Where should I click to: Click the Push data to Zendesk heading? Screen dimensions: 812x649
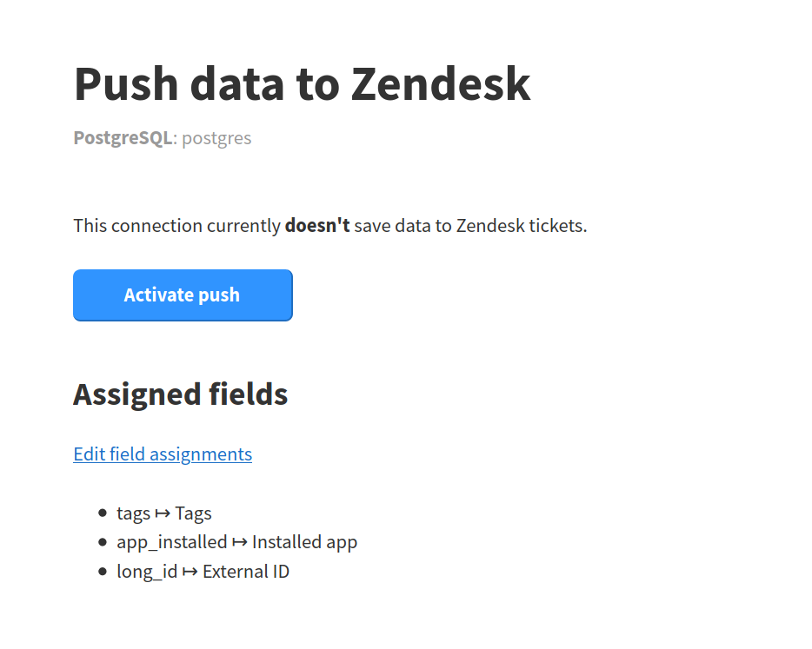(302, 83)
